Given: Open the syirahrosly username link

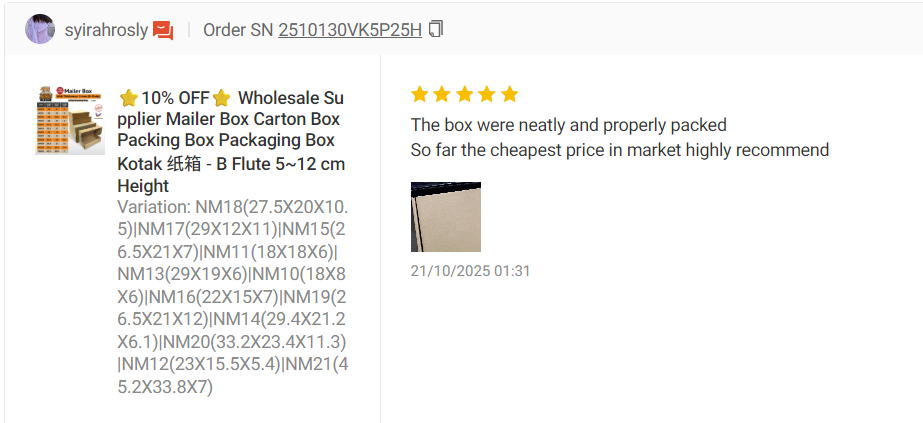Looking at the screenshot, I should pos(106,30).
